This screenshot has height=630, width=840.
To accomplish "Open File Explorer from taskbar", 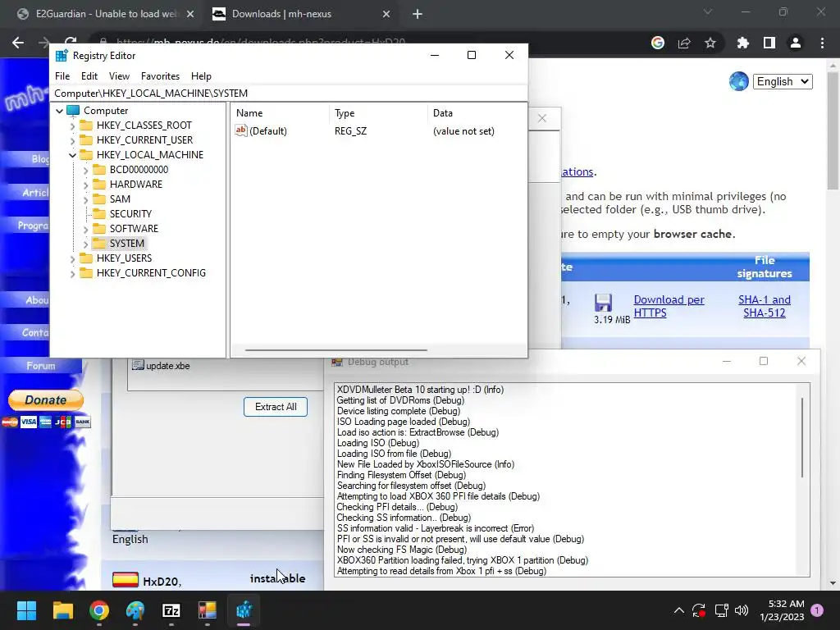I will pos(62,610).
